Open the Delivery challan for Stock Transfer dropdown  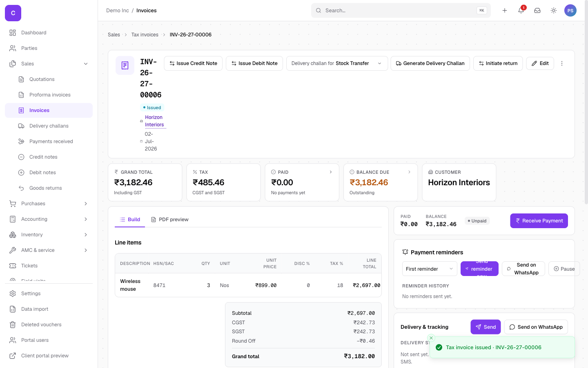coord(337,63)
